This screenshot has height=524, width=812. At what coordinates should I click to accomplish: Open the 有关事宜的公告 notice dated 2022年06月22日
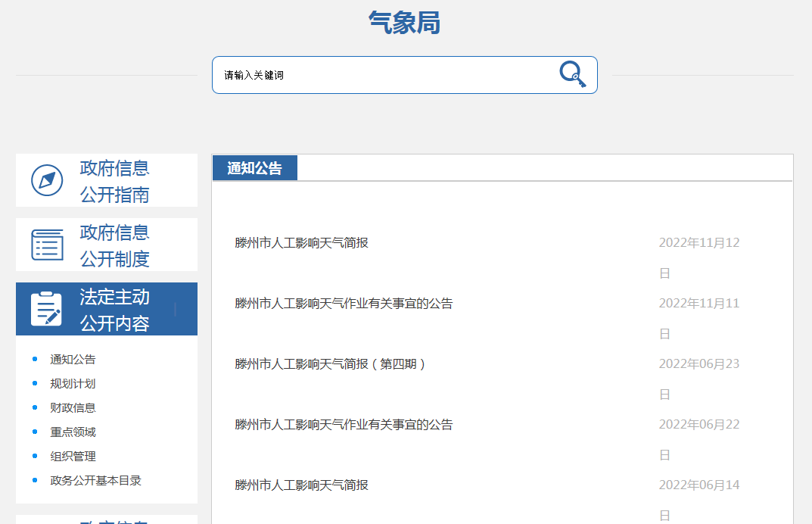tap(344, 425)
